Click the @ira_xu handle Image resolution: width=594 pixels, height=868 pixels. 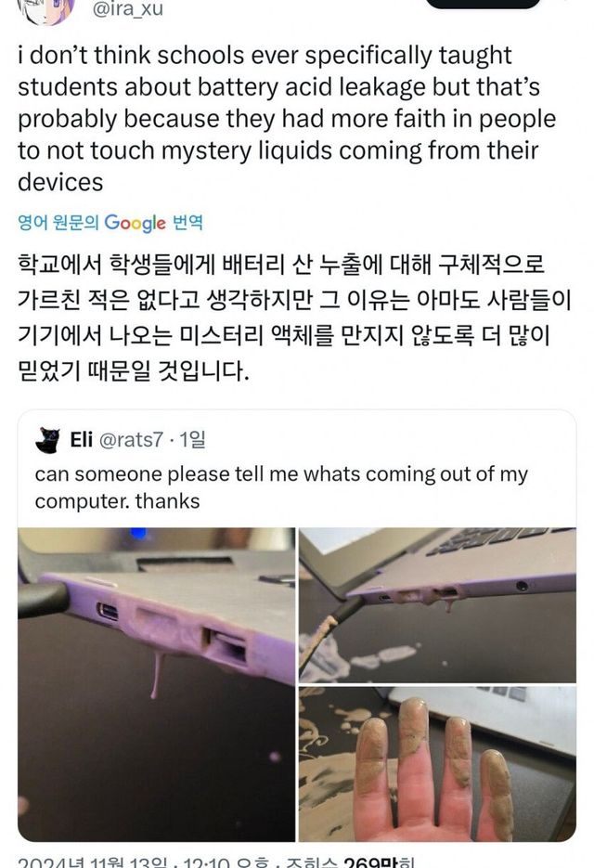(x=128, y=9)
